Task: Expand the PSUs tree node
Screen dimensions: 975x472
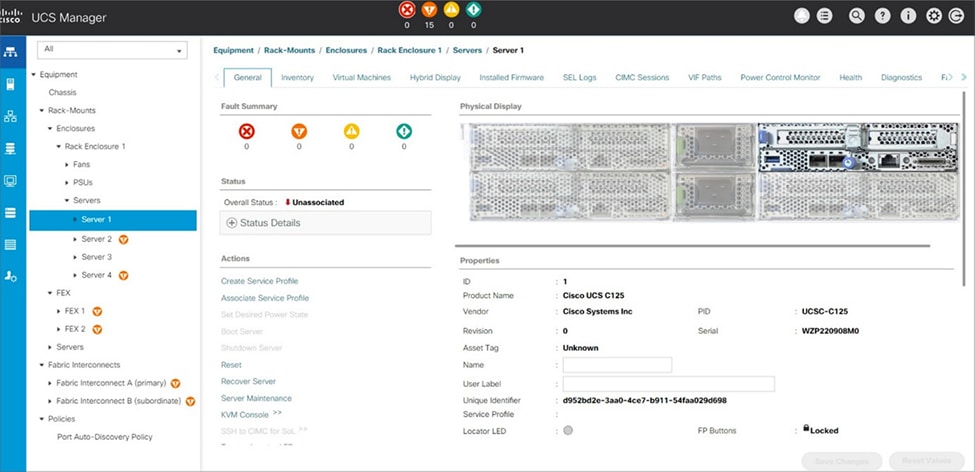Action: [67, 183]
